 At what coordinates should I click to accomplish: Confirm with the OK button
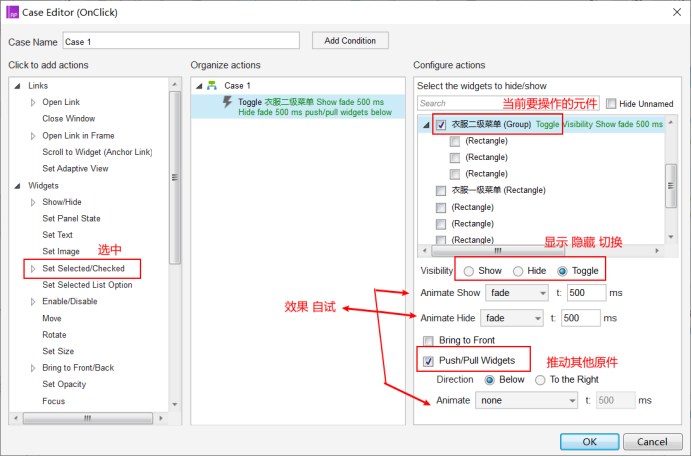click(590, 442)
